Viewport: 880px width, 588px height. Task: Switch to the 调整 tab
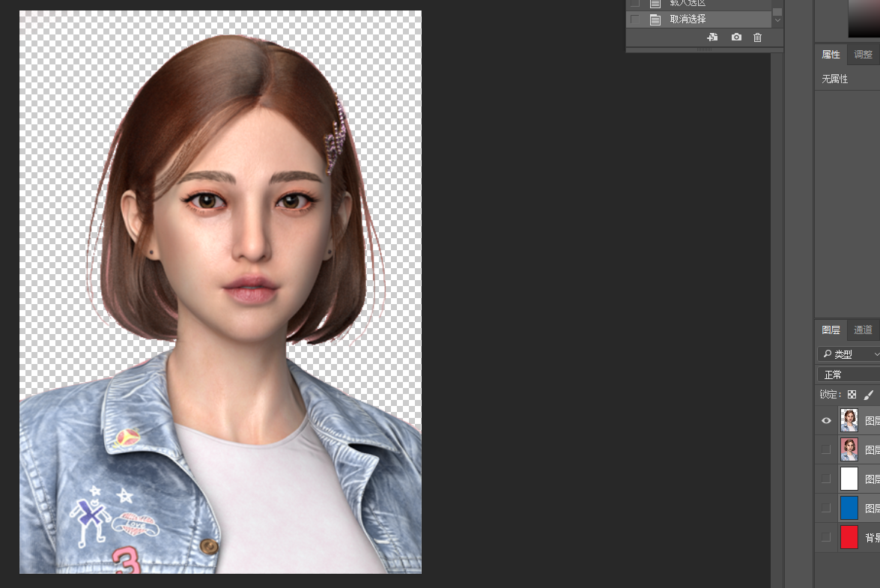click(863, 54)
